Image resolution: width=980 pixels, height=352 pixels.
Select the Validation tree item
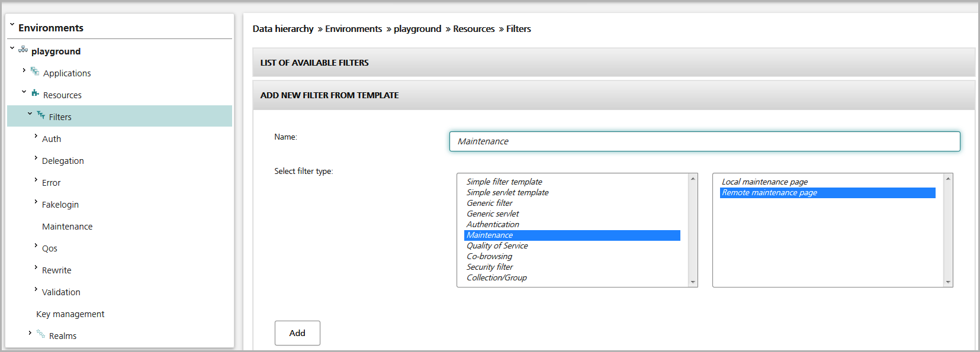click(x=61, y=292)
